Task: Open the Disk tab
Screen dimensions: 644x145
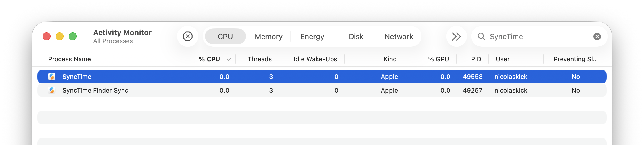Action: pyautogui.click(x=356, y=37)
